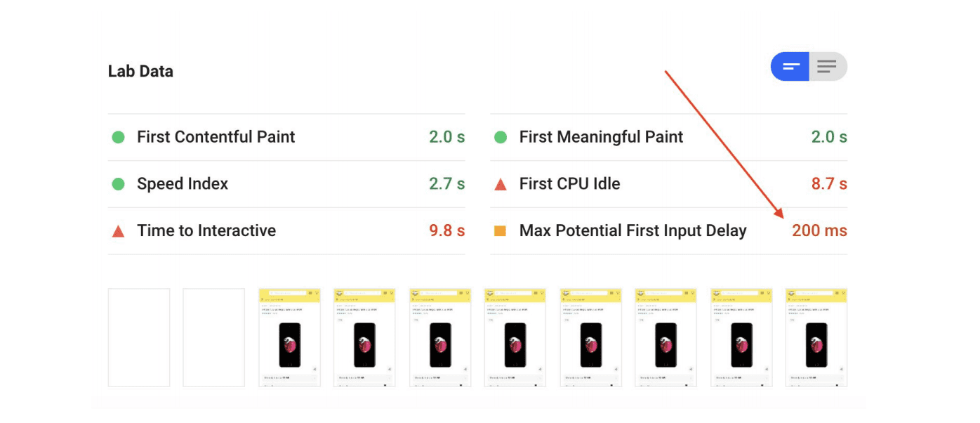Screen dimensions: 980x423
Task: Click the green circle icon next to Speed Index
Action: pos(119,183)
